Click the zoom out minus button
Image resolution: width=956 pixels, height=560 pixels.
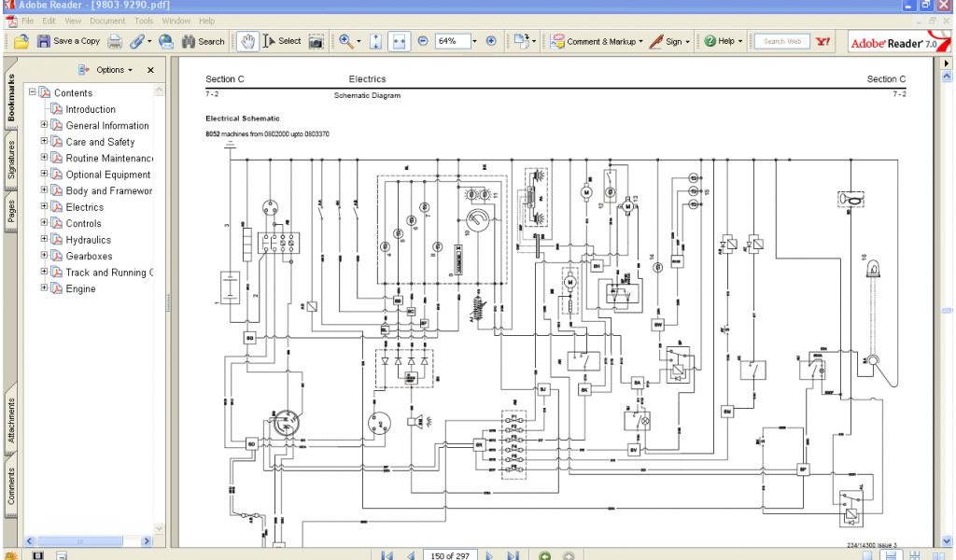pos(422,41)
